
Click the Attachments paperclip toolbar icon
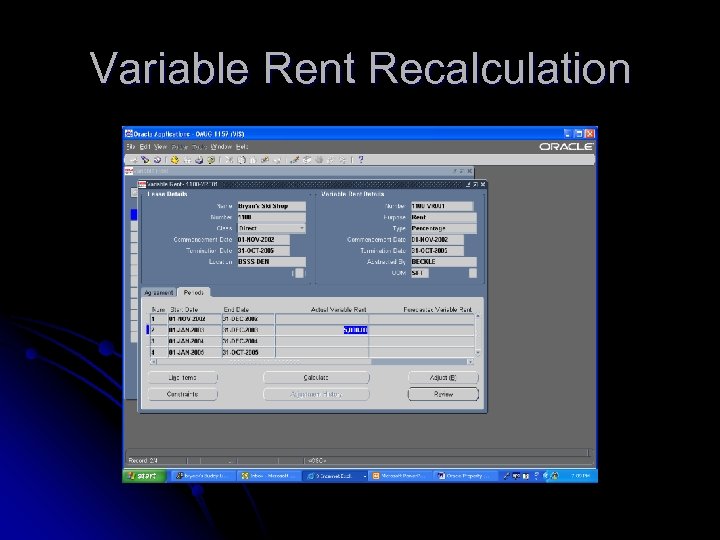tap(330, 160)
